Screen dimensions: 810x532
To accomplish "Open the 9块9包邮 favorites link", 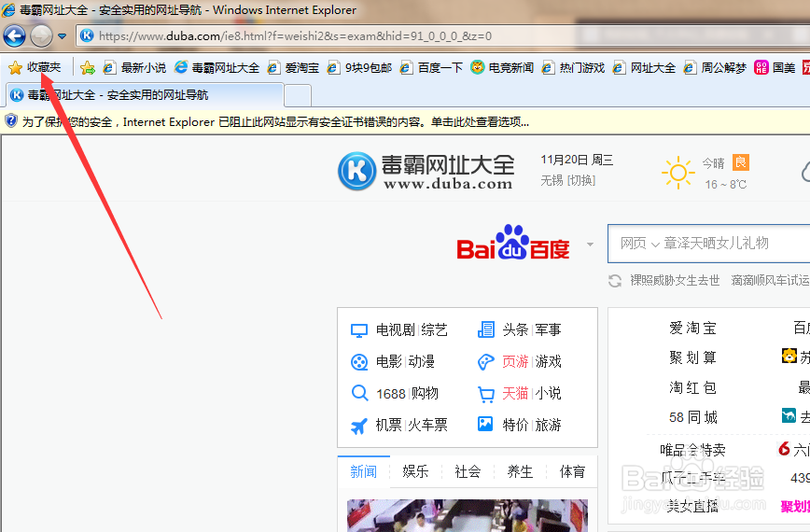I will 360,67.
